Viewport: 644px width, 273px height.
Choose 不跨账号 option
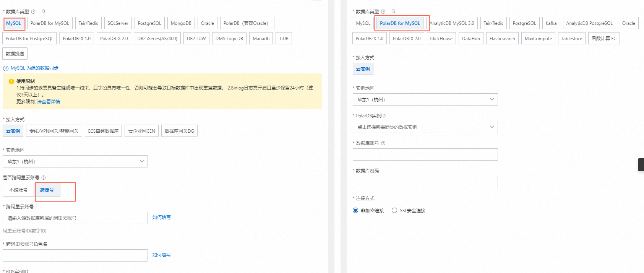pos(18,190)
